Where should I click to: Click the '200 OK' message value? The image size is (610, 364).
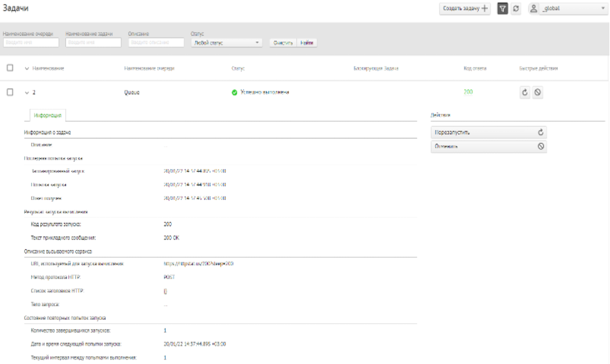click(x=172, y=238)
